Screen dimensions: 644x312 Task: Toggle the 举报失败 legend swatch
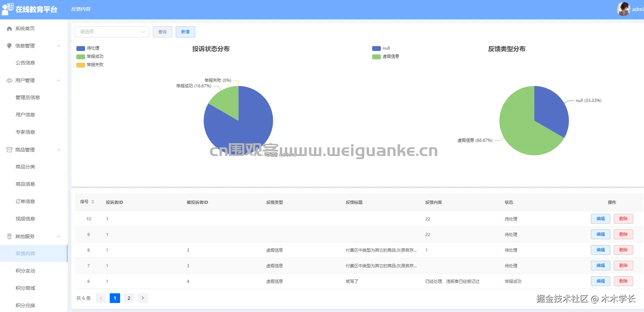click(81, 65)
